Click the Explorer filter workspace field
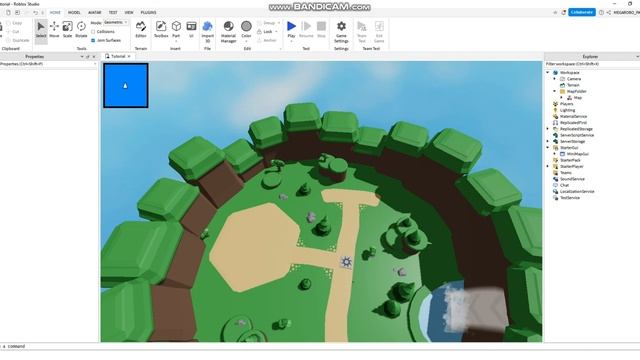This screenshot has height=360, width=640. [x=592, y=64]
